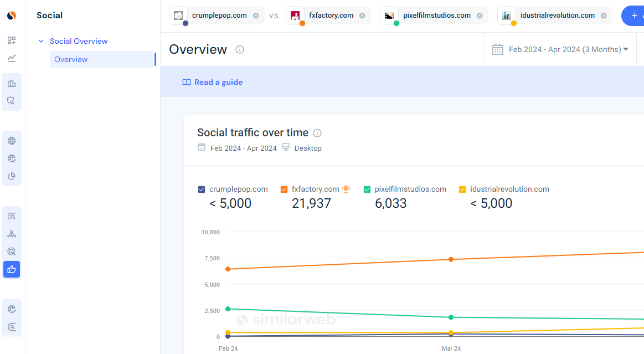This screenshot has height=354, width=644.
Task: Click the calendar icon in date range picker
Action: click(497, 49)
